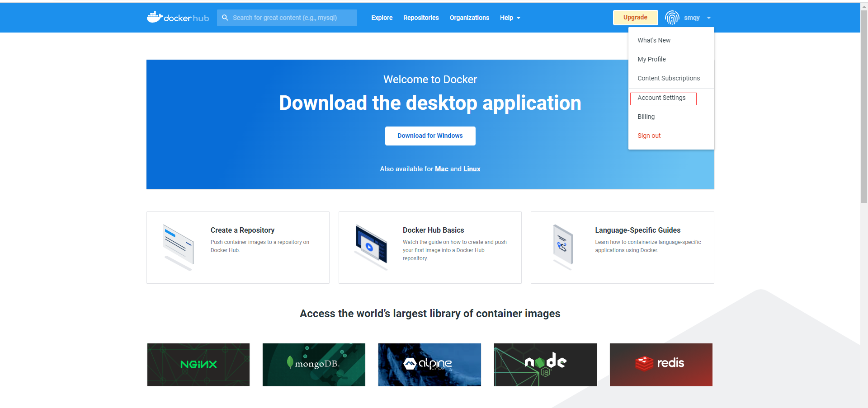Click the yellow Upgrade button

click(x=635, y=18)
